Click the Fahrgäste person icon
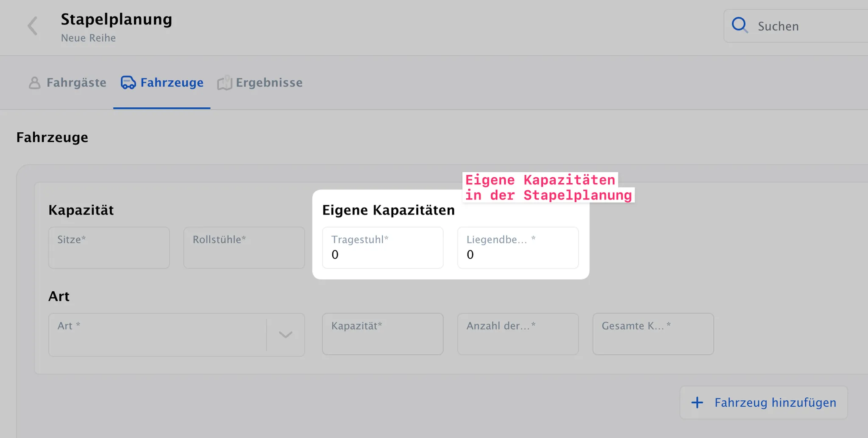The height and width of the screenshot is (438, 868). (x=34, y=83)
